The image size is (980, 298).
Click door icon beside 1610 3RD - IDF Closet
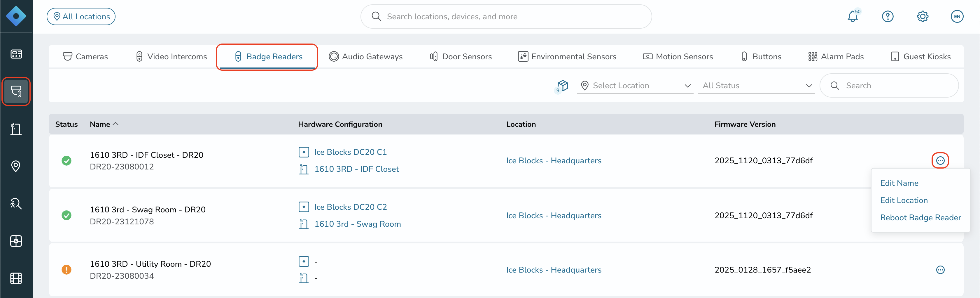tap(304, 169)
